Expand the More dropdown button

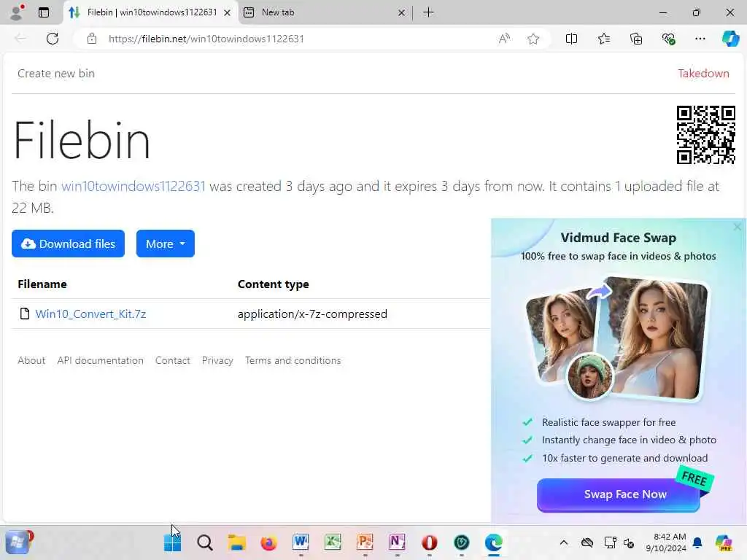(x=166, y=244)
